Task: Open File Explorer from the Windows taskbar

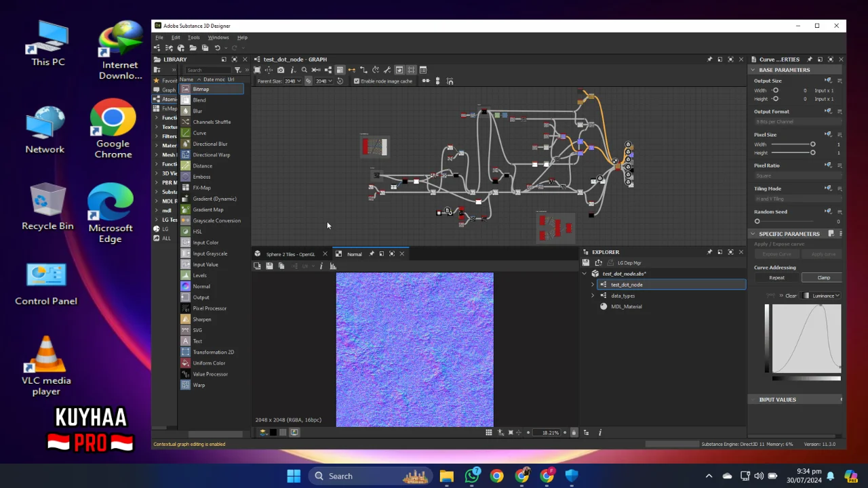Action: (x=446, y=476)
